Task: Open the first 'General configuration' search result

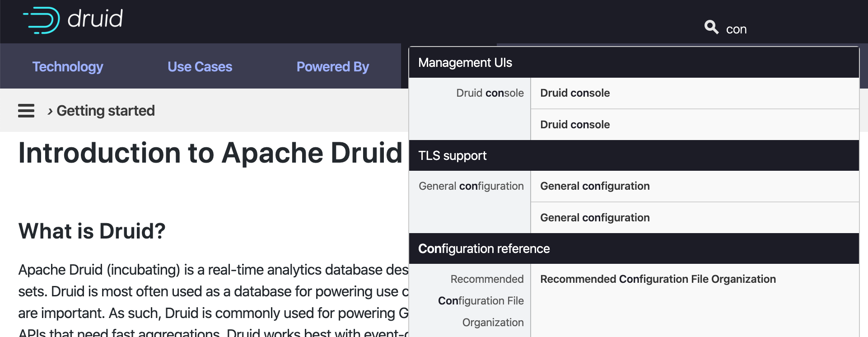Action: pyautogui.click(x=695, y=186)
